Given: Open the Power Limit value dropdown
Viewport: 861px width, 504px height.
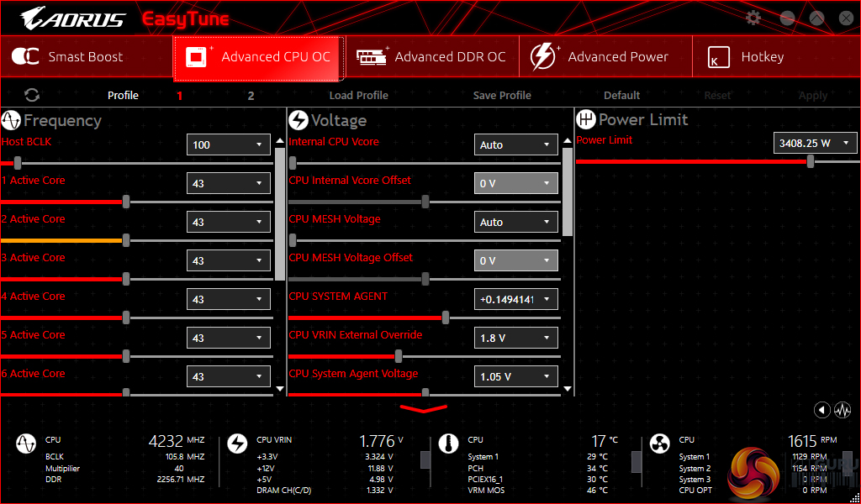Looking at the screenshot, I should point(816,143).
